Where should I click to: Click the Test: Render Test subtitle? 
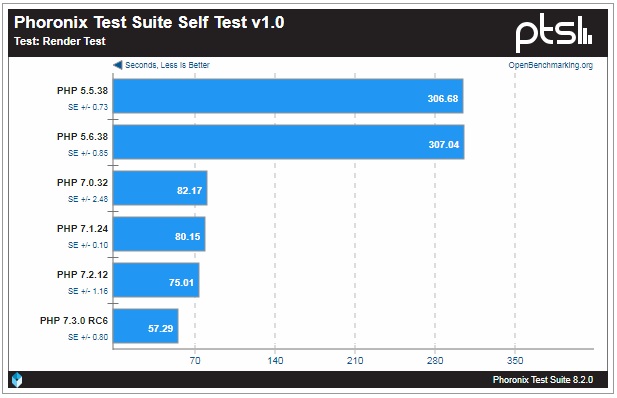pyautogui.click(x=60, y=41)
